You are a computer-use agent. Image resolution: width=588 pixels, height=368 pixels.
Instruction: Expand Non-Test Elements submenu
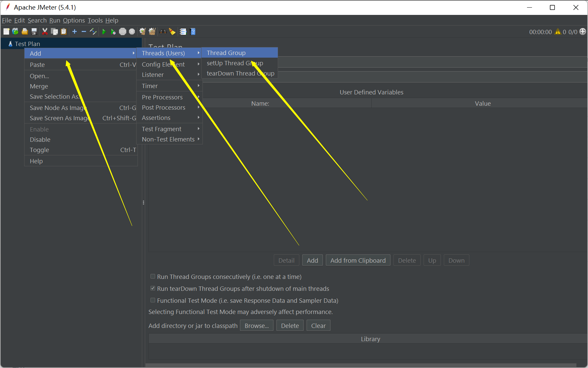(x=169, y=139)
